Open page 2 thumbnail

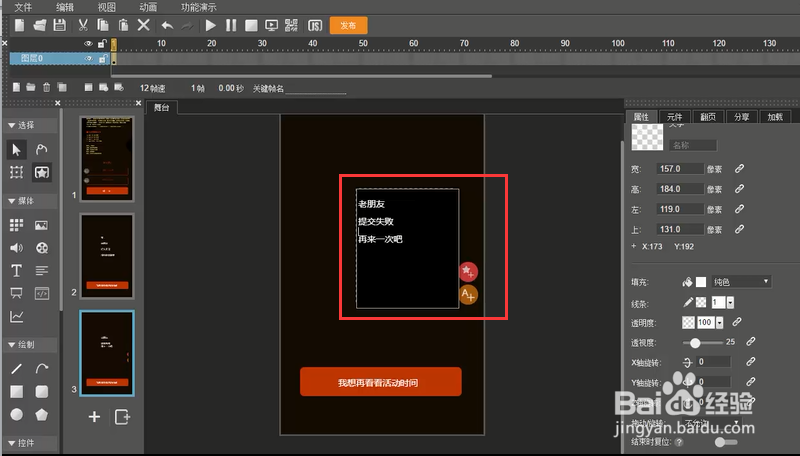point(107,256)
